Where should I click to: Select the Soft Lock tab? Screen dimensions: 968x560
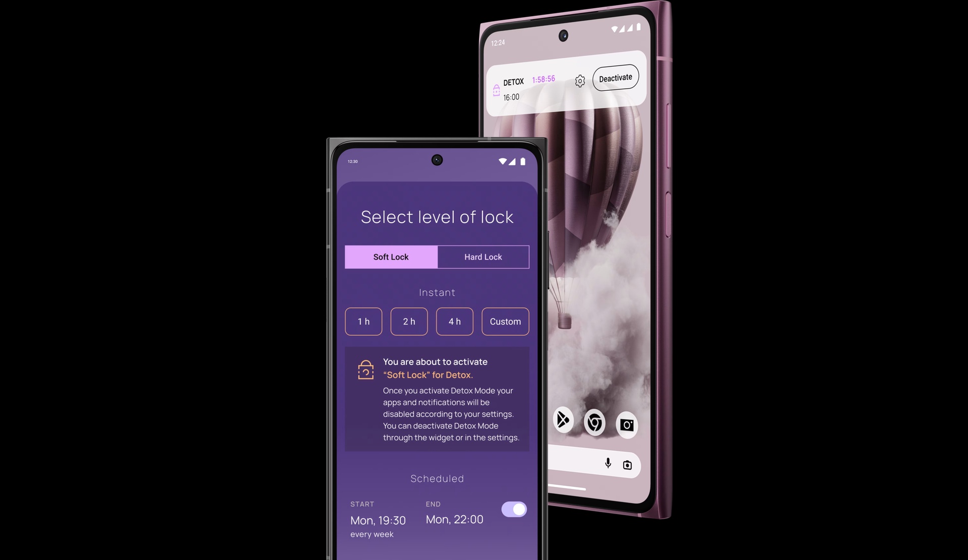(391, 256)
